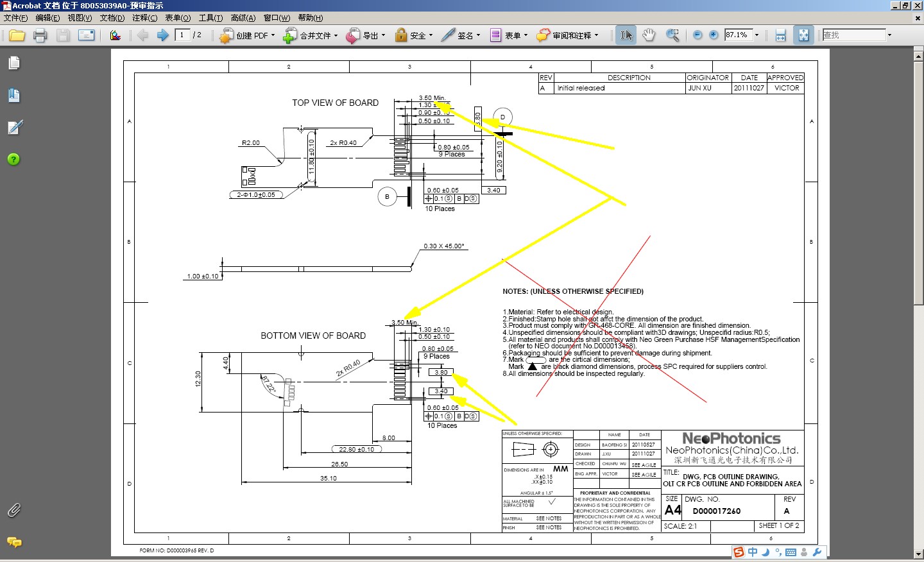Click the zoom in plus button

pyautogui.click(x=714, y=35)
